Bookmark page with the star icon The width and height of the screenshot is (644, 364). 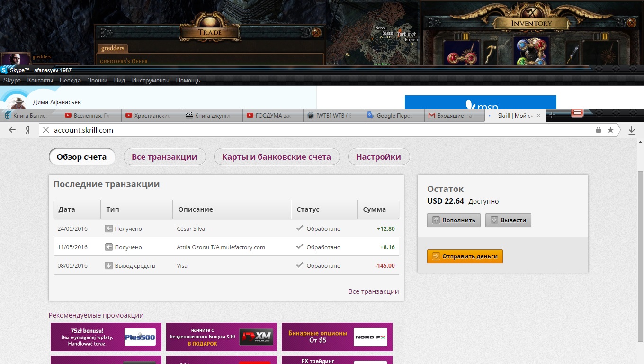pos(611,130)
